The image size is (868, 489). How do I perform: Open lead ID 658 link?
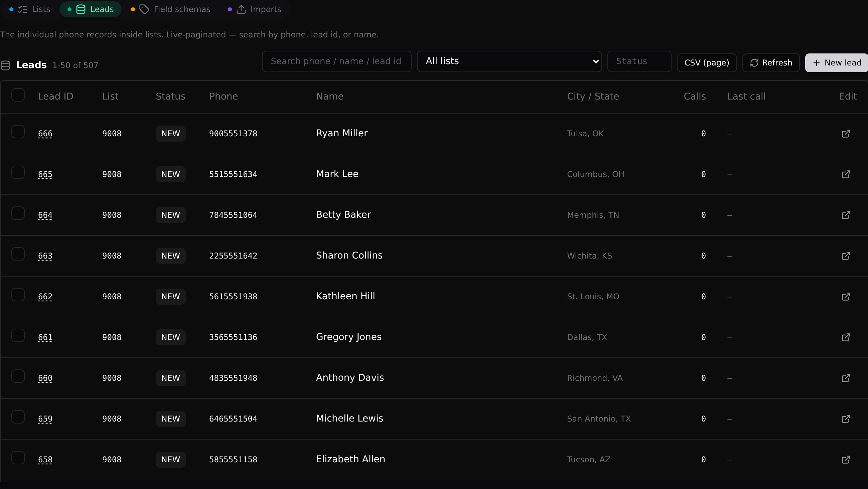[45, 460]
